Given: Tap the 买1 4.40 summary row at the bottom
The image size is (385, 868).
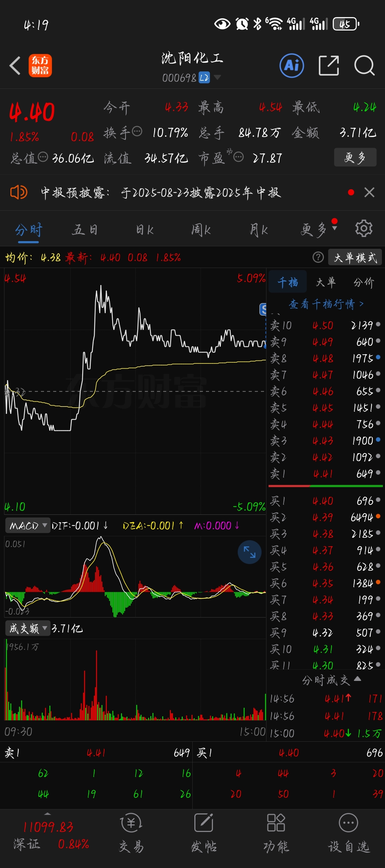Looking at the screenshot, I should (x=289, y=753).
